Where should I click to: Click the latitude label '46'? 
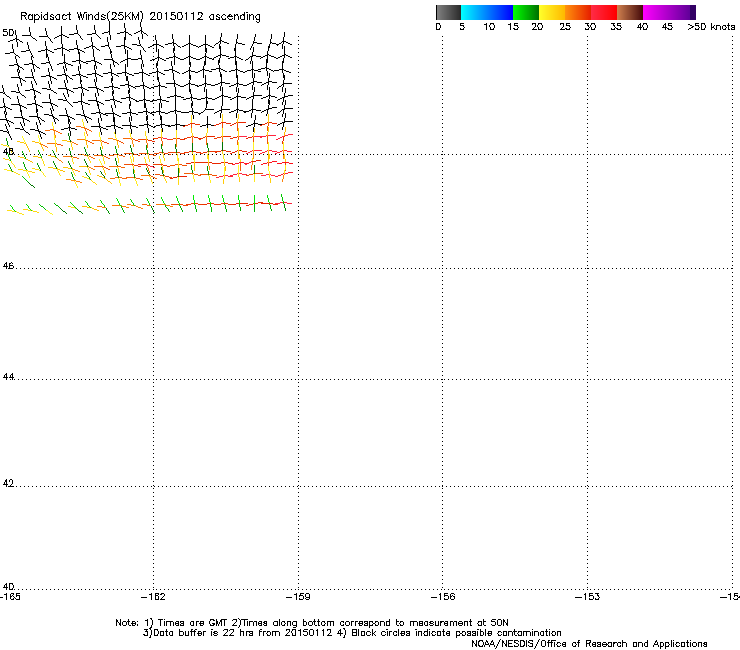pos(8,266)
